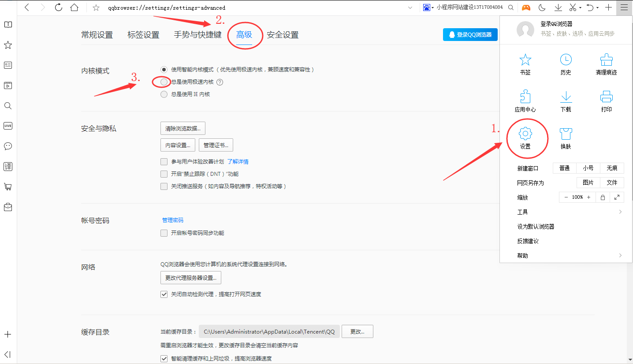Take a screenshot with the scissors icon
The height and width of the screenshot is (364, 633).
point(572,7)
